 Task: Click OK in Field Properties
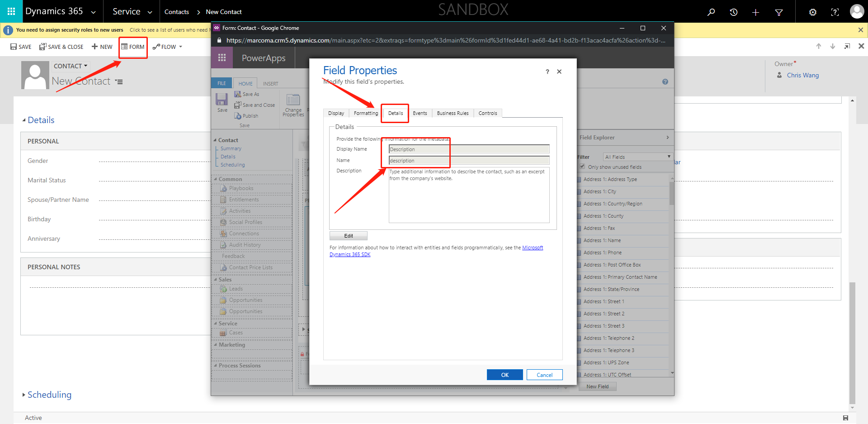(505, 375)
